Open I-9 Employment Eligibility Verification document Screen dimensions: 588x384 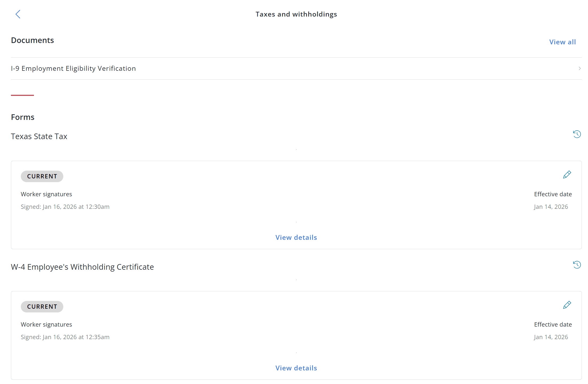click(73, 69)
